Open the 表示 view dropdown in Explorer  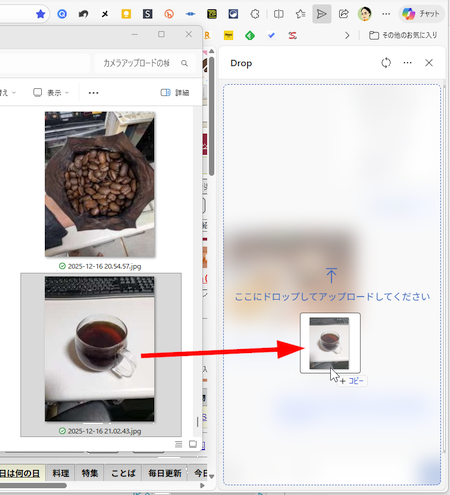pos(51,93)
